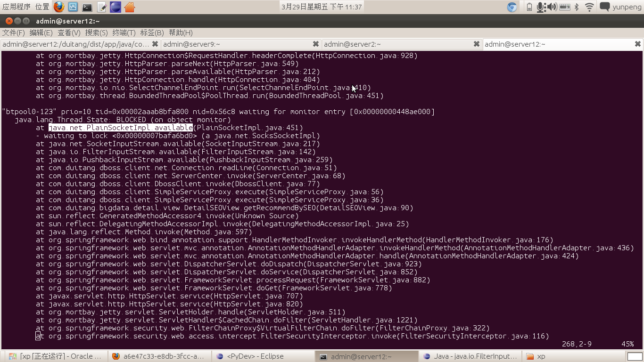644x362 pixels.
Task: Switch to Java FilterInput Eclipse taskbar window
Action: [470, 356]
